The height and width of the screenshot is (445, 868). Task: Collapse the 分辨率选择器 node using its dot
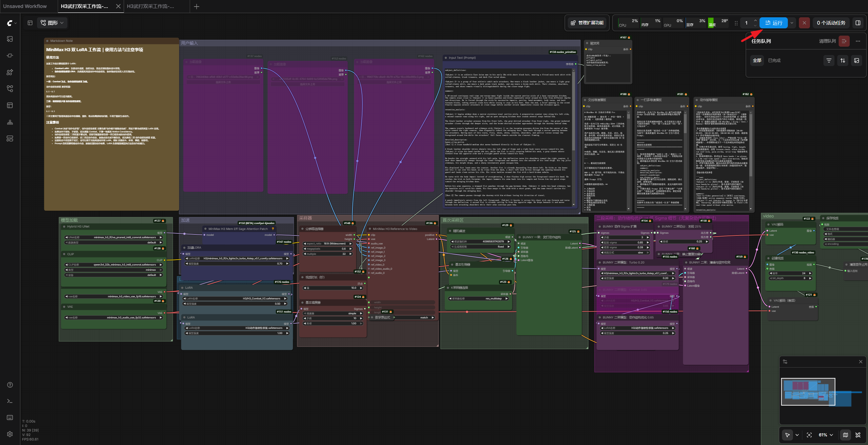click(302, 229)
